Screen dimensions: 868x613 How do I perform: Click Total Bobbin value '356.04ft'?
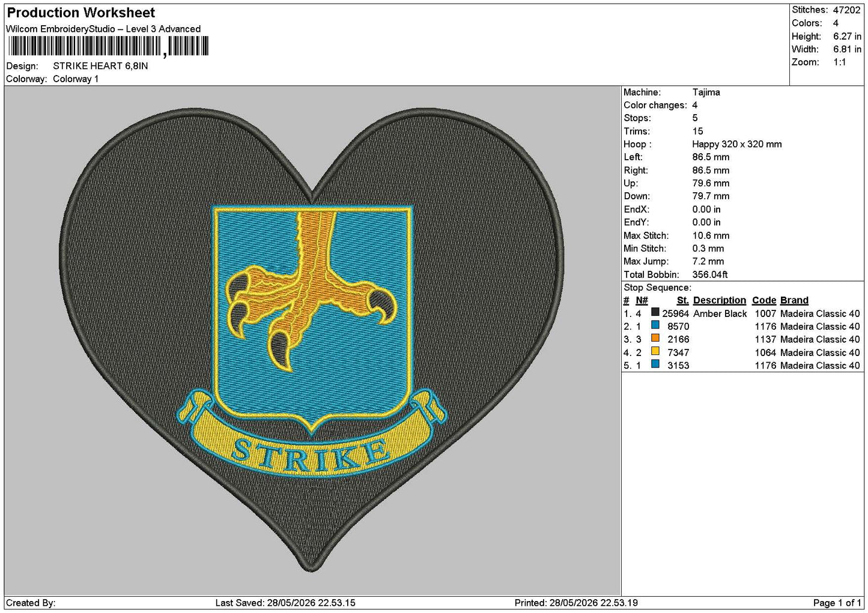tap(710, 275)
